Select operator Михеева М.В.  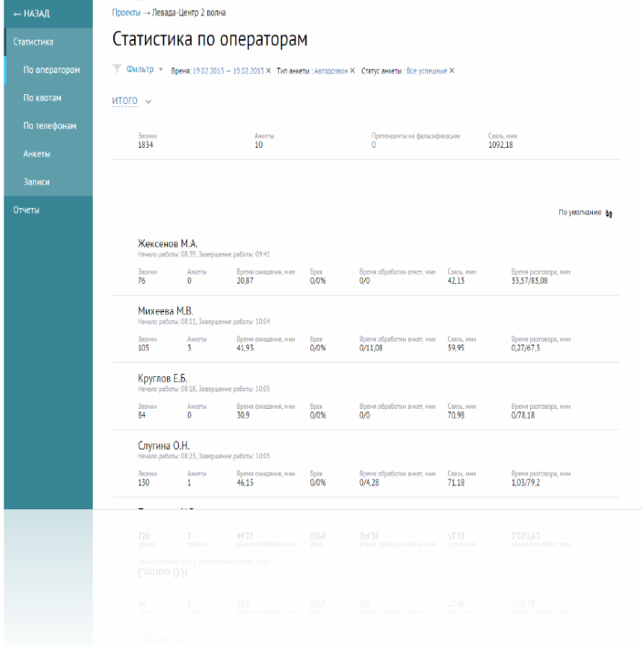[x=165, y=310]
